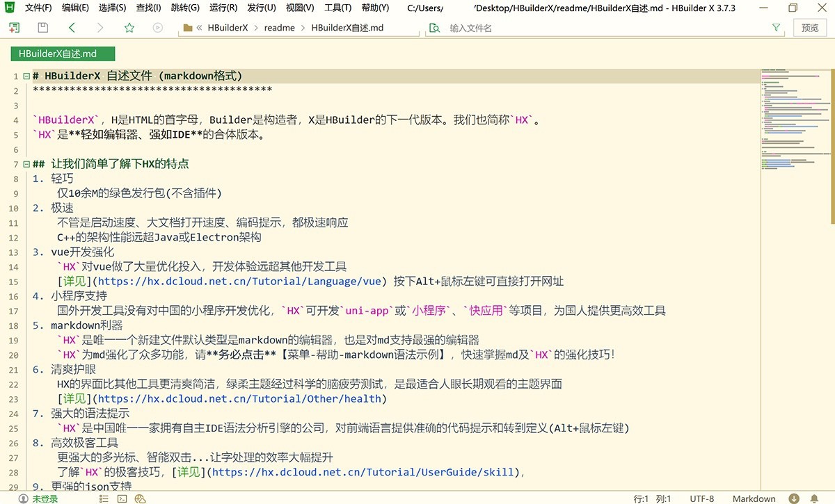Click the notification bell icon
The height and width of the screenshot is (504, 835).
[816, 498]
